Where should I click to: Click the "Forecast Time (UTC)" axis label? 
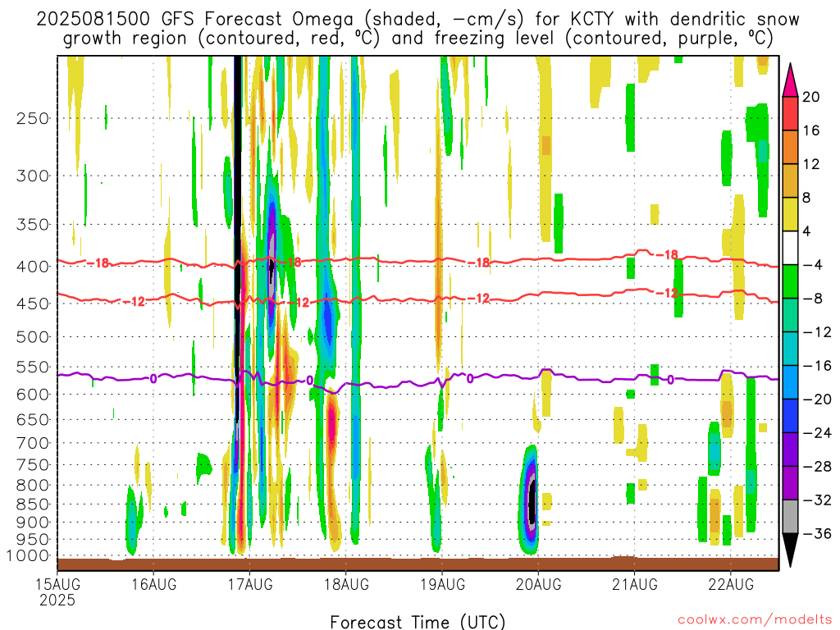418,622
